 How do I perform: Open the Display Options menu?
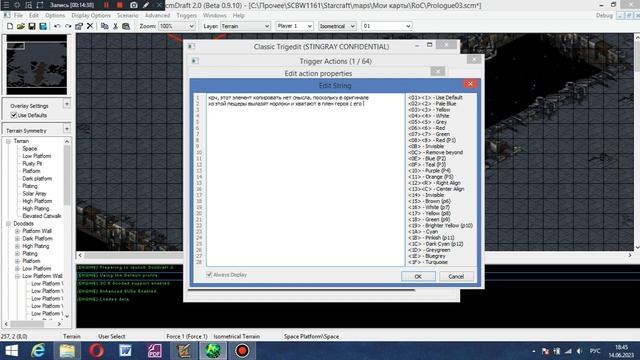pos(91,16)
